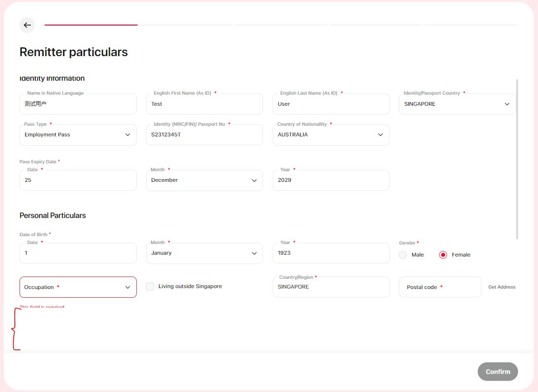
Task: Open the Pass Expiry Month dropdown
Action: [x=204, y=180]
